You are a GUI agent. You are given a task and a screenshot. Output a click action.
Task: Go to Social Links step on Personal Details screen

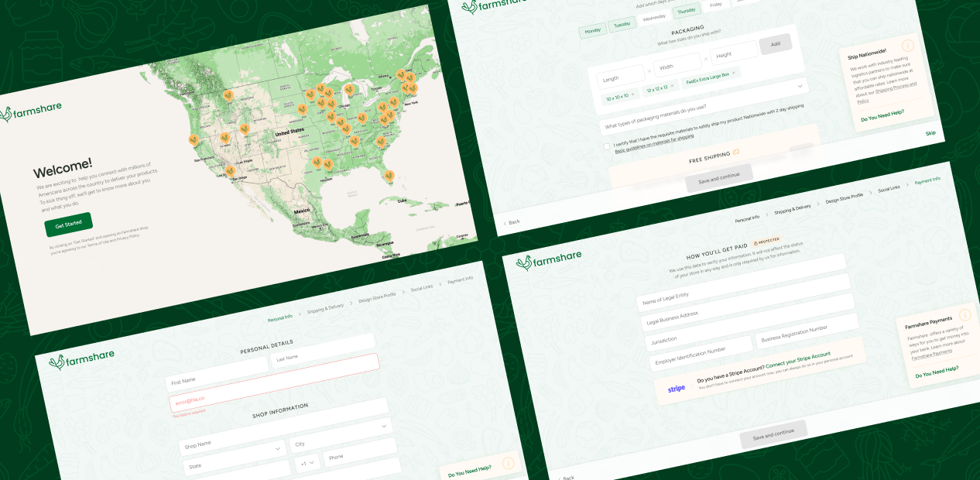pyautogui.click(x=422, y=288)
